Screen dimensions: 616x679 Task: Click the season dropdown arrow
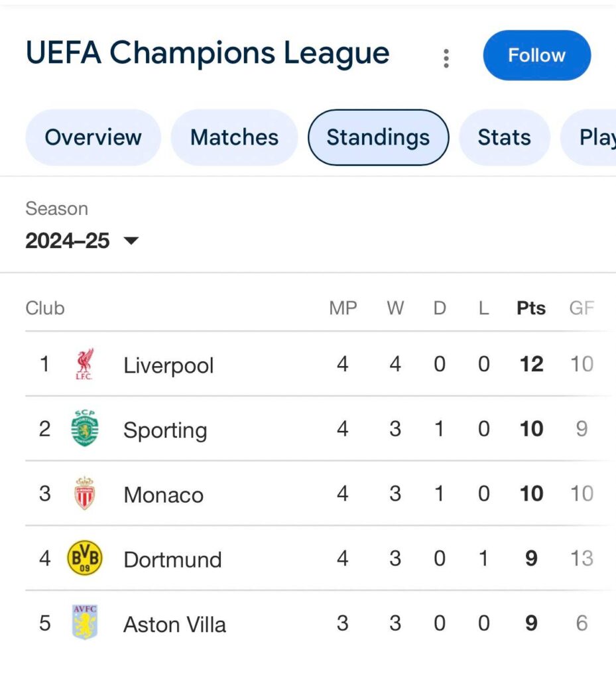(x=131, y=241)
